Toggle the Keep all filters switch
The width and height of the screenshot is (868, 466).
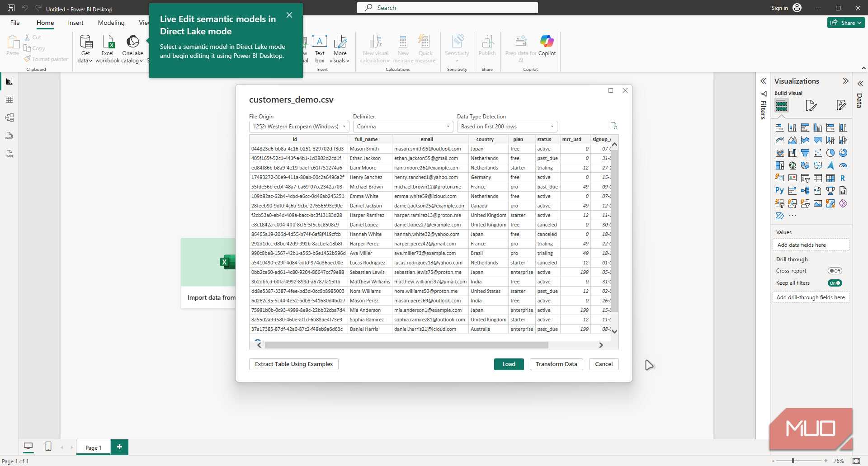coord(835,283)
